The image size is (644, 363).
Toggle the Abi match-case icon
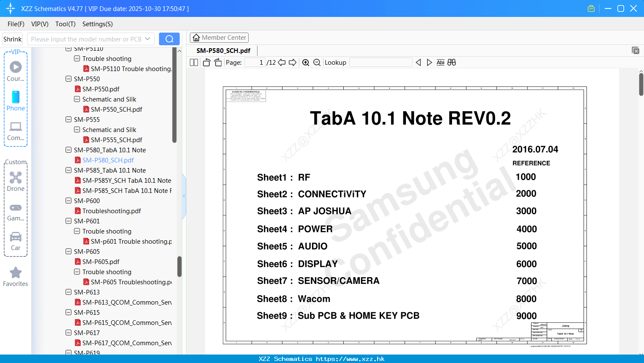[441, 63]
